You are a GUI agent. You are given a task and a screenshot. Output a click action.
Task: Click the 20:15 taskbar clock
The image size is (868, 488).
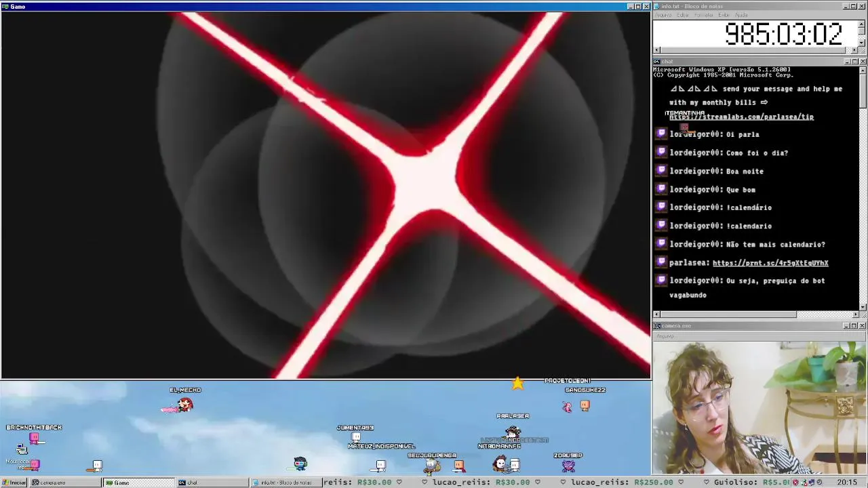click(x=846, y=483)
